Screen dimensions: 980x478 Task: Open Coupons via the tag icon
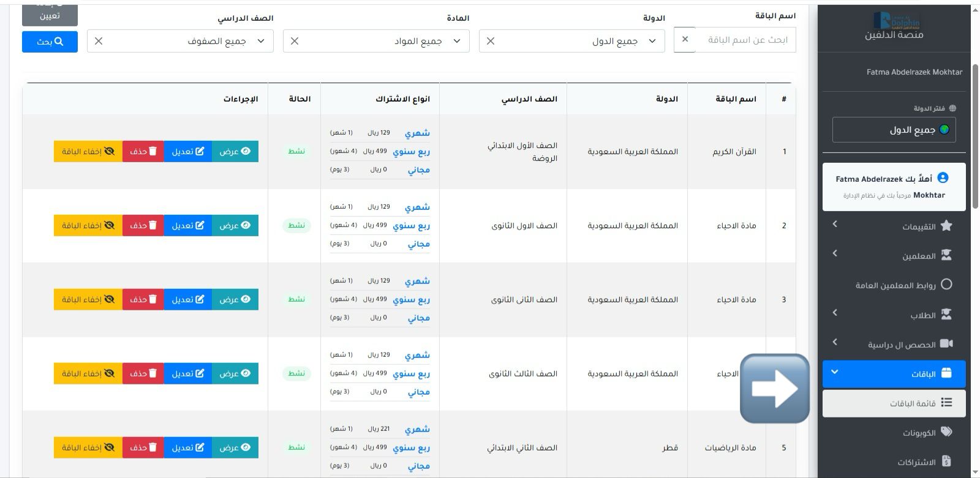(x=946, y=432)
